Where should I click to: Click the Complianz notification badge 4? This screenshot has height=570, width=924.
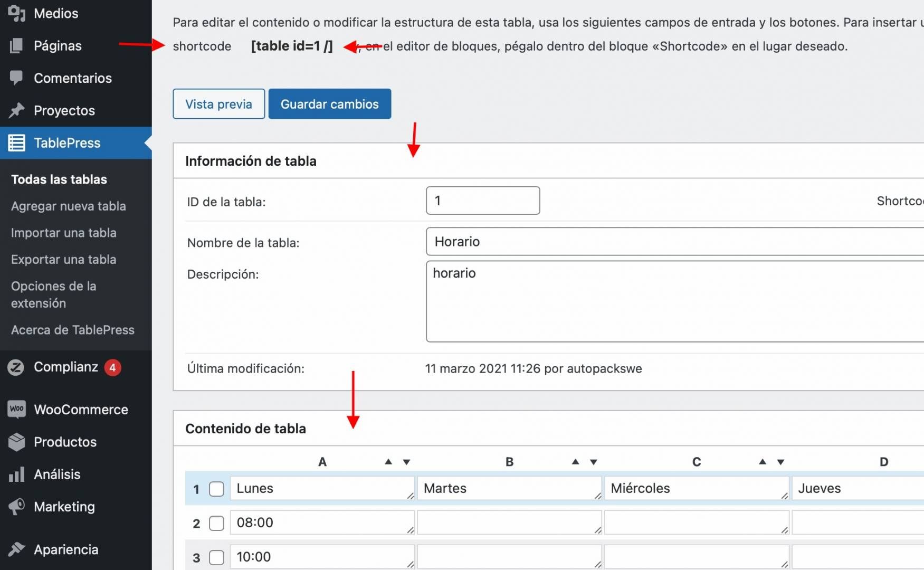coord(112,367)
